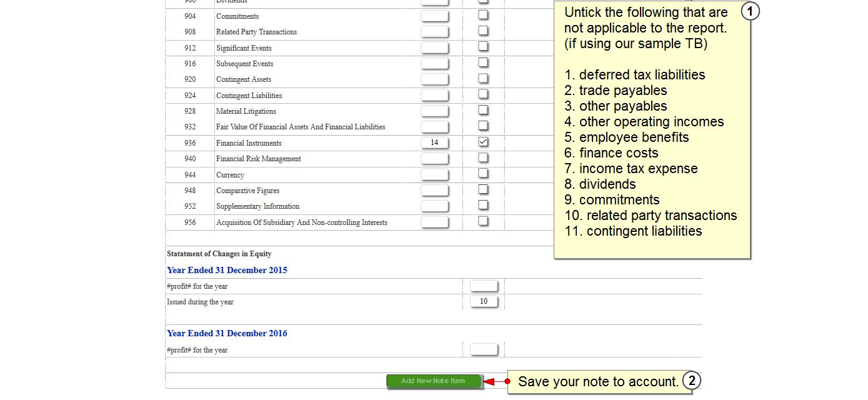Click the Commitments note number field
The image size is (868, 400).
[434, 16]
